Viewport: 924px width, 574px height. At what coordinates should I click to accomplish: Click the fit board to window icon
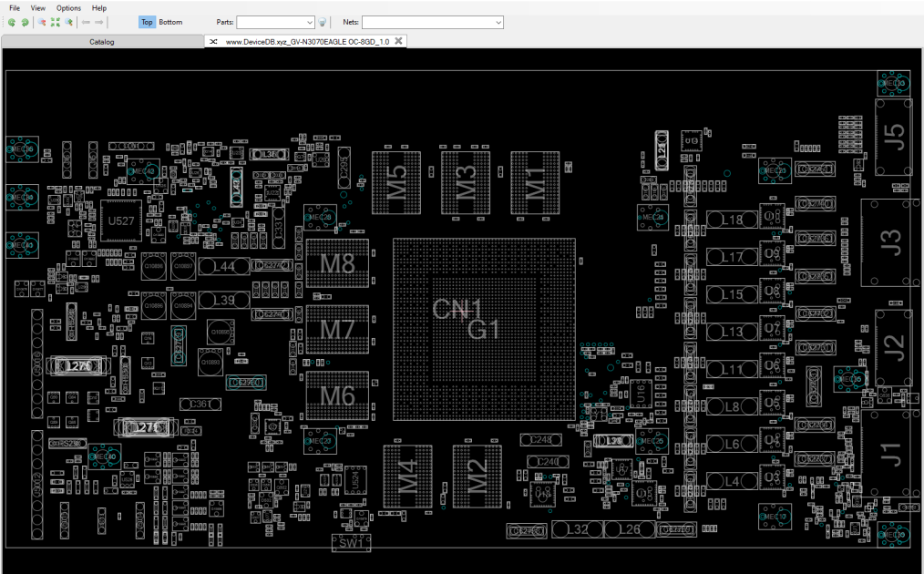pyautogui.click(x=56, y=23)
